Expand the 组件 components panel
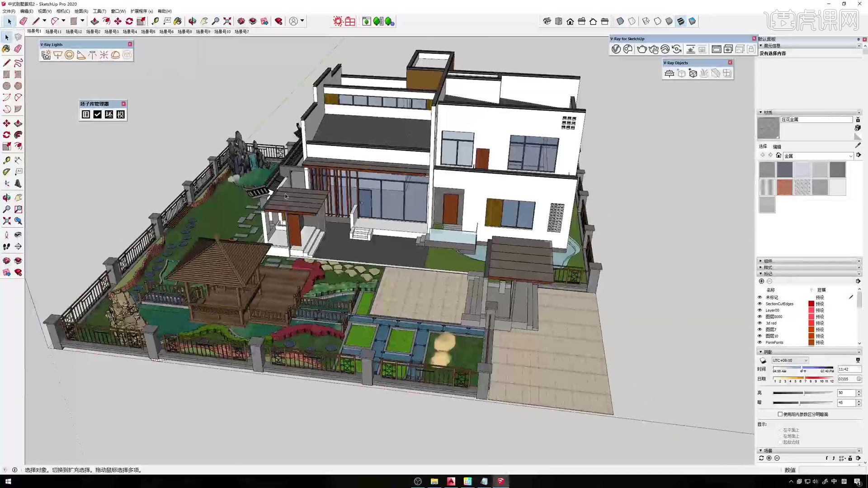868x488 pixels. (x=768, y=261)
